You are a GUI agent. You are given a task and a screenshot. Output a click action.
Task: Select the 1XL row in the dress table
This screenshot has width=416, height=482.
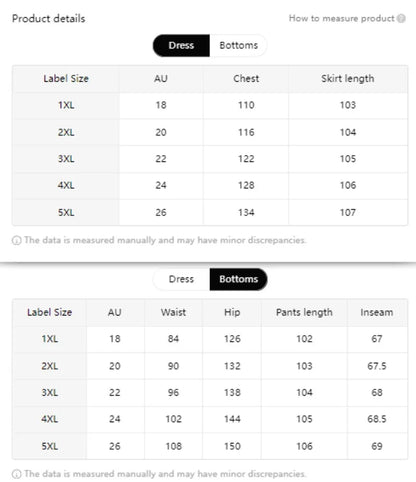coord(210,105)
